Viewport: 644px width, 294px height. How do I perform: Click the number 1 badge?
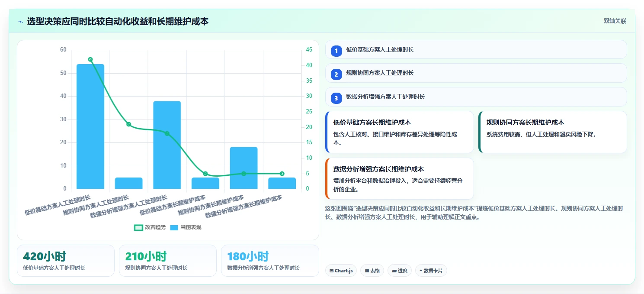(336, 51)
